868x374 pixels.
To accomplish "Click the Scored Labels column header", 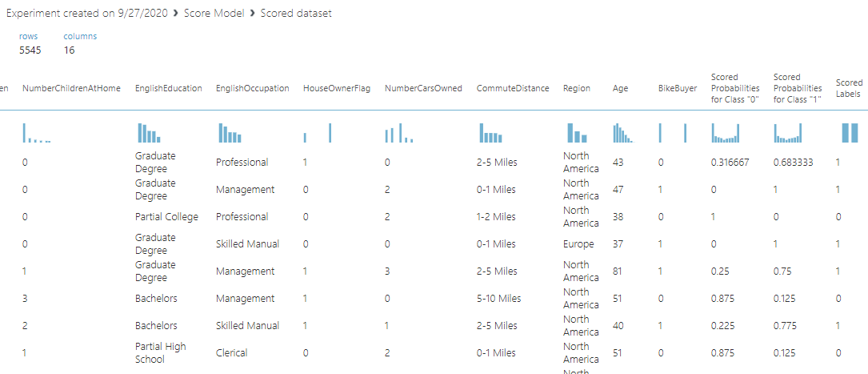I will point(849,88).
